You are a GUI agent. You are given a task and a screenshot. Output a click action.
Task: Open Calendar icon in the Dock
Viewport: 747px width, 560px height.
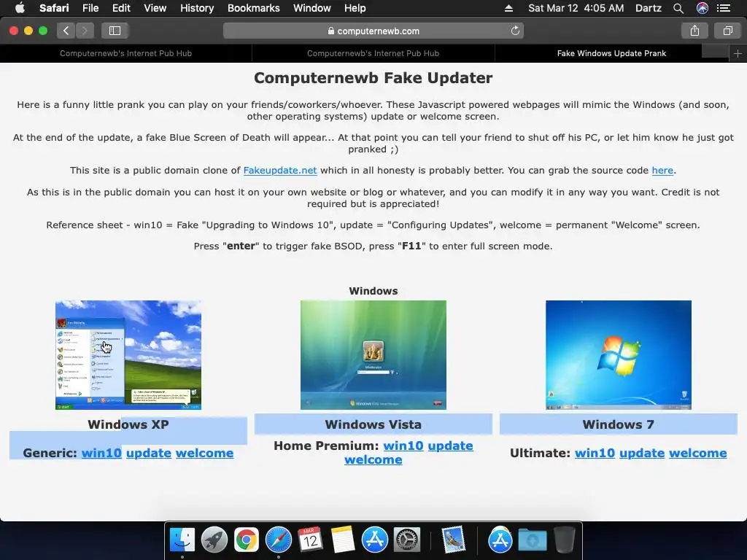(311, 540)
